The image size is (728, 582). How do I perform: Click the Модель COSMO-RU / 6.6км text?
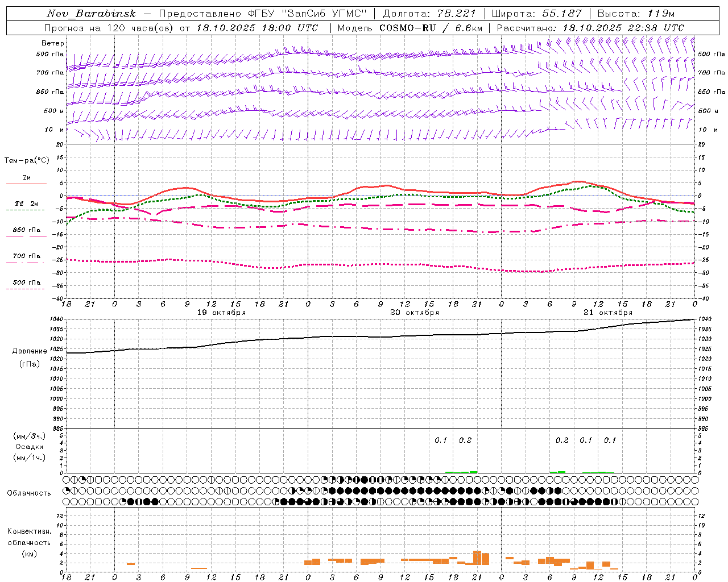410,28
